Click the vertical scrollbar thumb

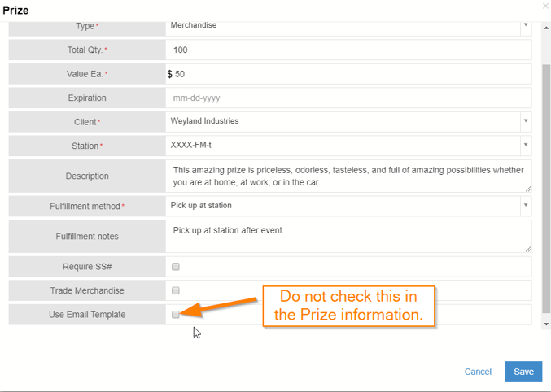point(546,189)
